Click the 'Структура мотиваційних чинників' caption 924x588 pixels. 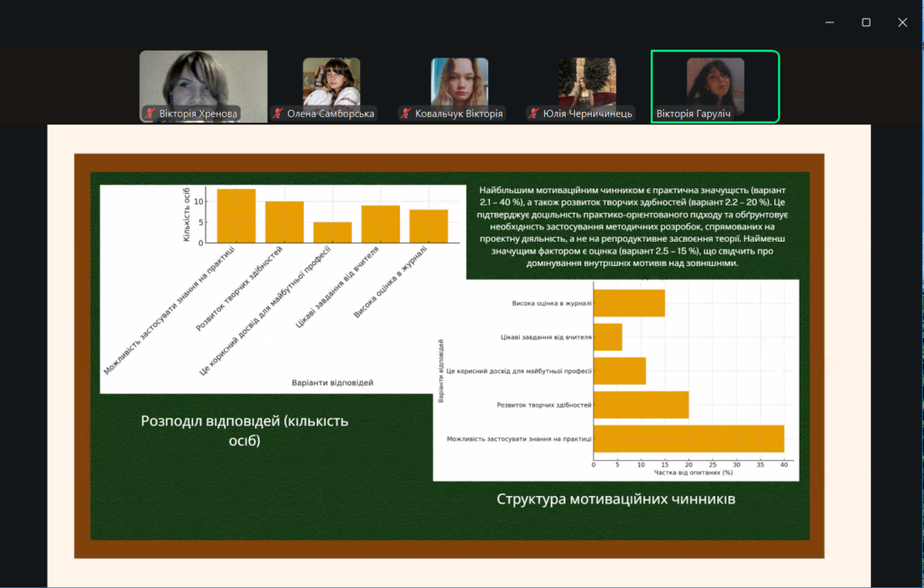(x=616, y=499)
